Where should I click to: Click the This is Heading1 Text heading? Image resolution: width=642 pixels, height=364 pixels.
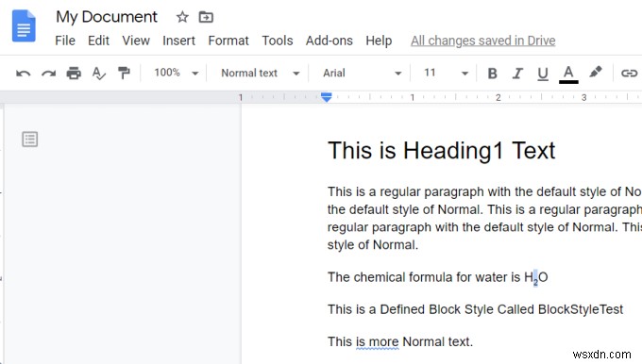pyautogui.click(x=442, y=151)
